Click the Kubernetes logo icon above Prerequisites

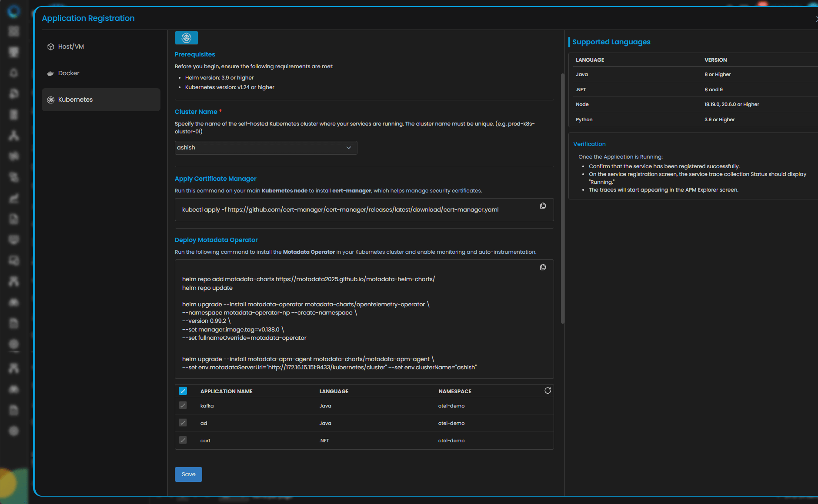pos(186,38)
